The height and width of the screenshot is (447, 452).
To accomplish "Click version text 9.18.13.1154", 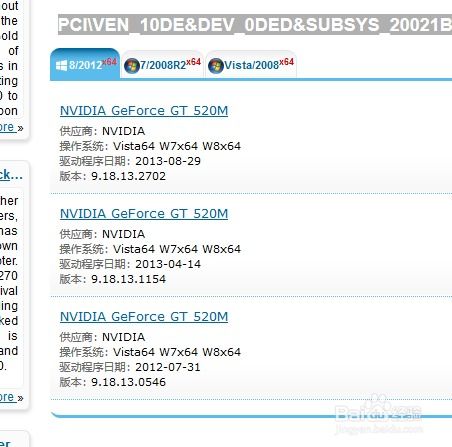I will click(x=128, y=279).
